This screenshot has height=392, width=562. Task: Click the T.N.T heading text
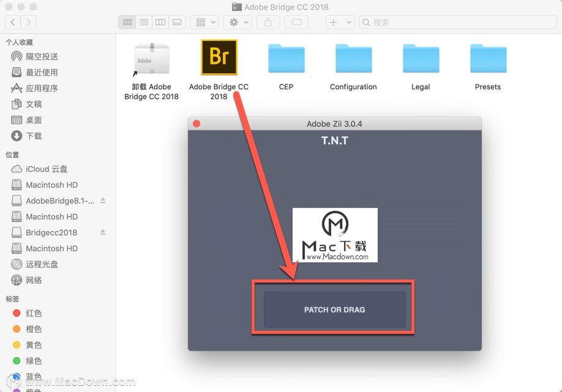coord(335,141)
